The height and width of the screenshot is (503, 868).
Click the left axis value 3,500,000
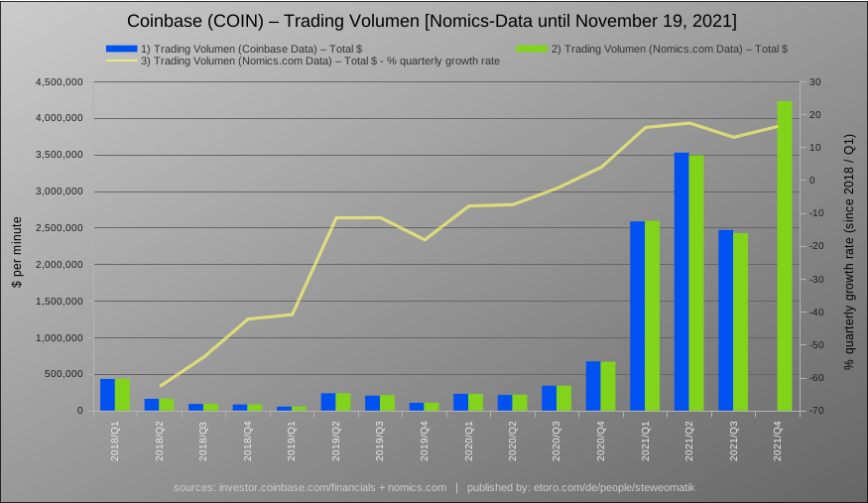(x=60, y=155)
